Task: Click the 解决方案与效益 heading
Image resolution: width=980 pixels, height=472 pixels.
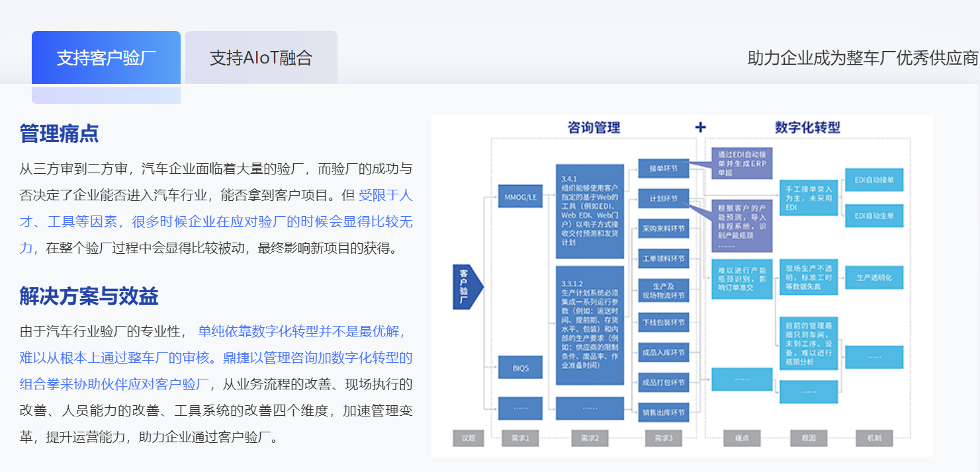Action: pyautogui.click(x=89, y=296)
